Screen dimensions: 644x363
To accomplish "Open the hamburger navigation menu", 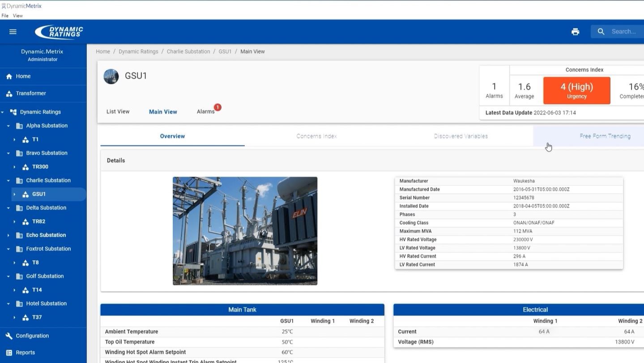I will pyautogui.click(x=13, y=31).
